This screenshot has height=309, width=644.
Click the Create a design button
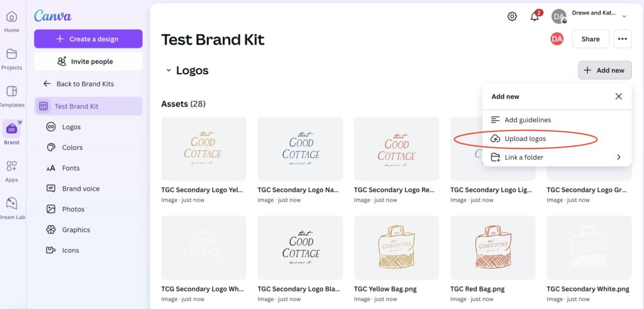(x=88, y=39)
